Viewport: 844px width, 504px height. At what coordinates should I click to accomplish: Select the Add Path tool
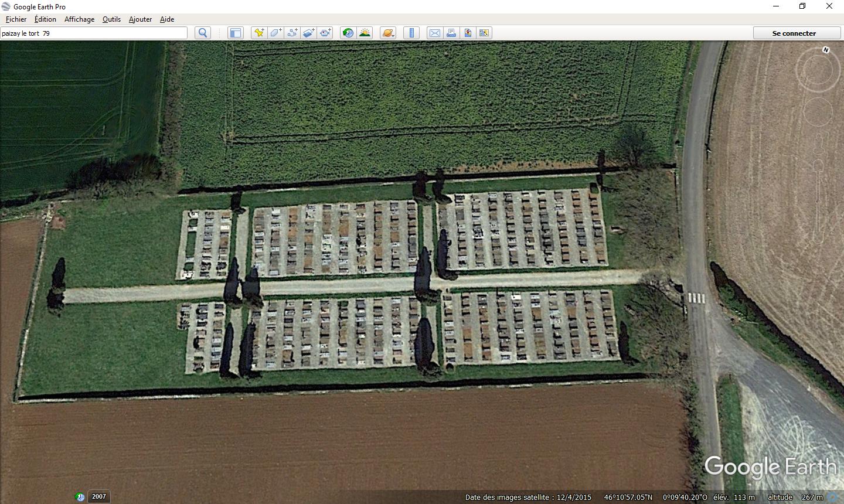(292, 33)
